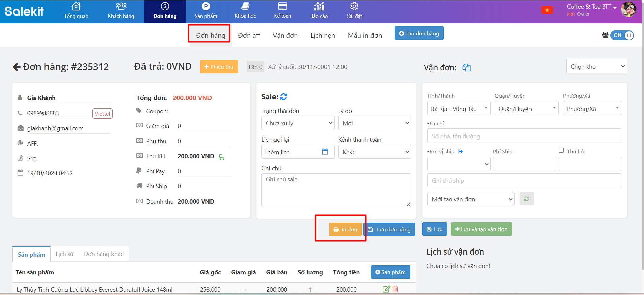
Task: Click the green recalculate icon beside Thu KH
Action: coord(221,157)
